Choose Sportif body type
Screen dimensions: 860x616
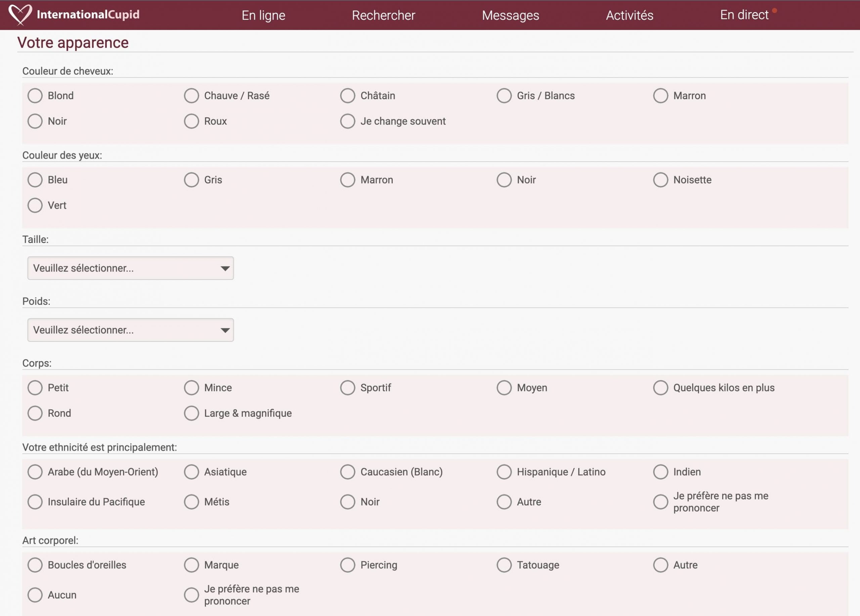[x=347, y=388]
